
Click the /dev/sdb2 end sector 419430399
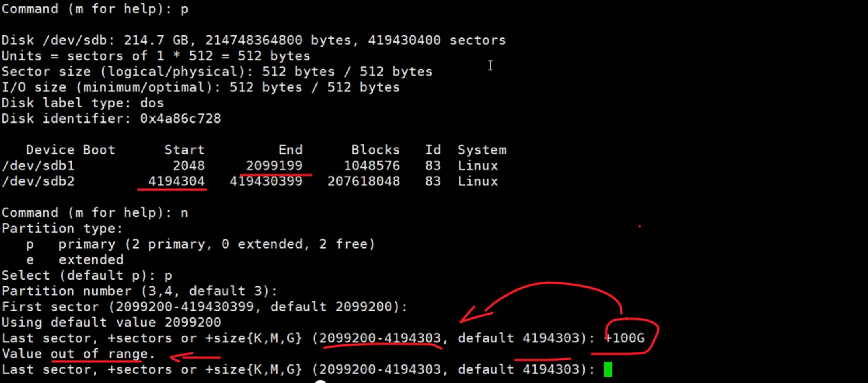point(266,181)
